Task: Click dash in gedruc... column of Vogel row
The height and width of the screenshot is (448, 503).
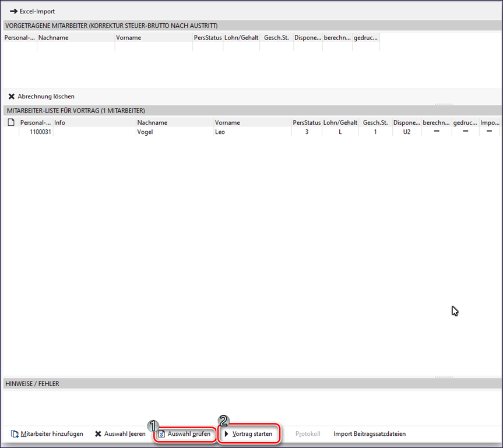Action: (x=466, y=131)
